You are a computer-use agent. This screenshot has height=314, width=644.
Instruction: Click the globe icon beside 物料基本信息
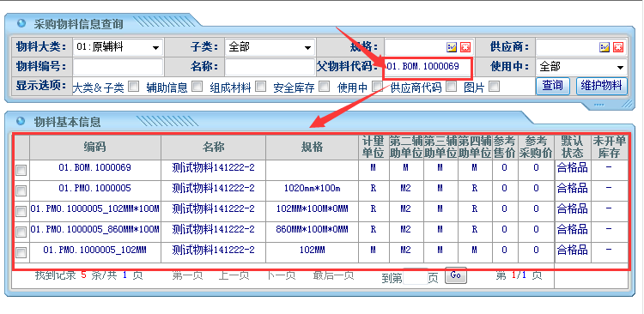(21, 122)
